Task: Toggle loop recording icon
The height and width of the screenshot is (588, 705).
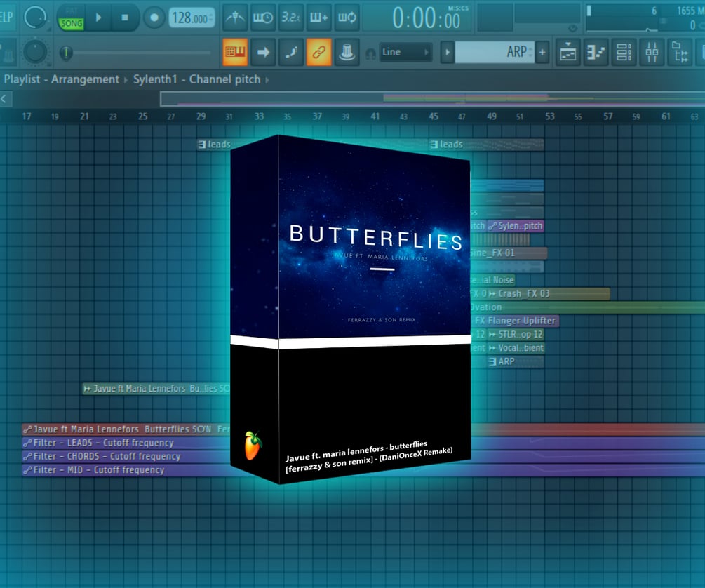Action: pyautogui.click(x=347, y=18)
